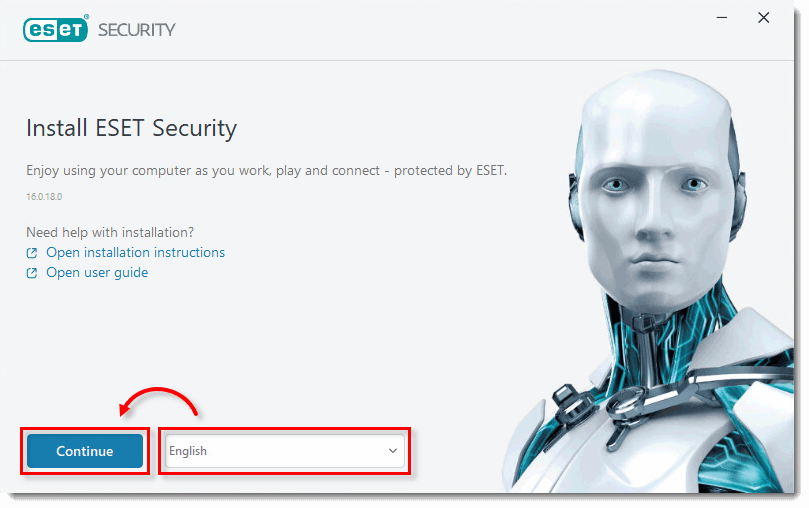
Task: Select the English language combo box
Action: (x=284, y=451)
